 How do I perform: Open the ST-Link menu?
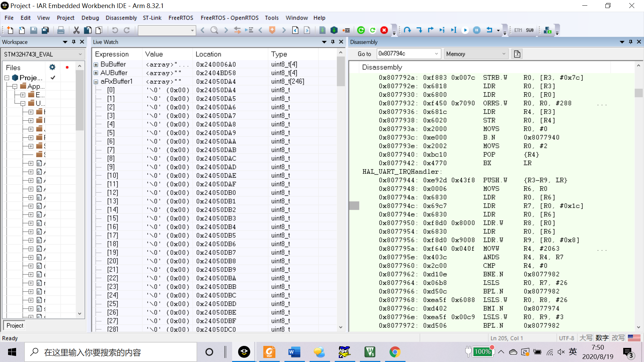(152, 18)
